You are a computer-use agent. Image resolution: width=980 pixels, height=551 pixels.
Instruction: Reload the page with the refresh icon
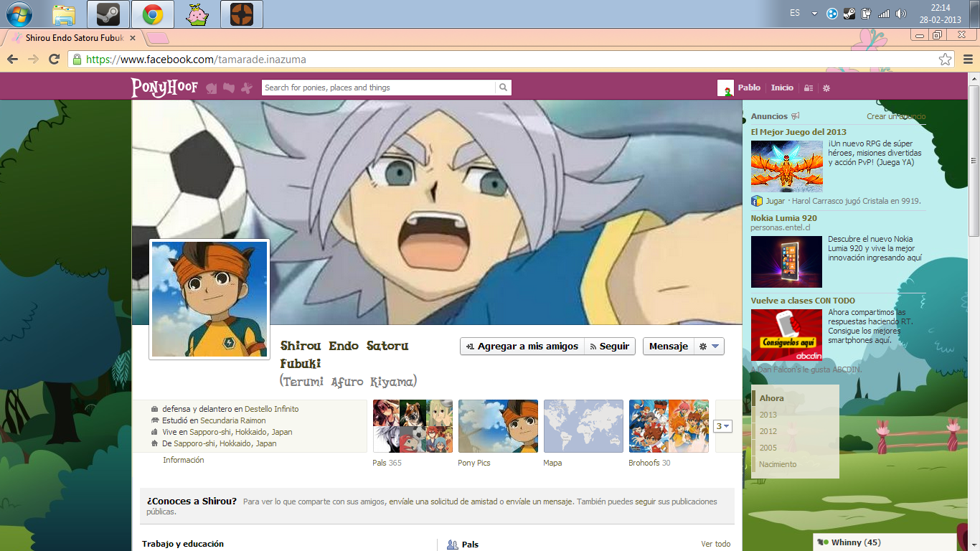(x=54, y=60)
